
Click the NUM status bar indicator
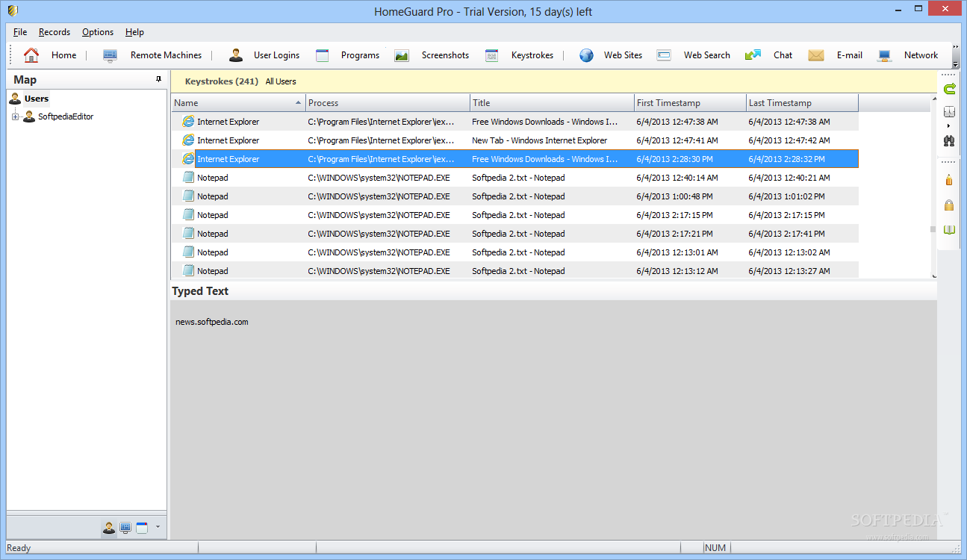click(715, 548)
